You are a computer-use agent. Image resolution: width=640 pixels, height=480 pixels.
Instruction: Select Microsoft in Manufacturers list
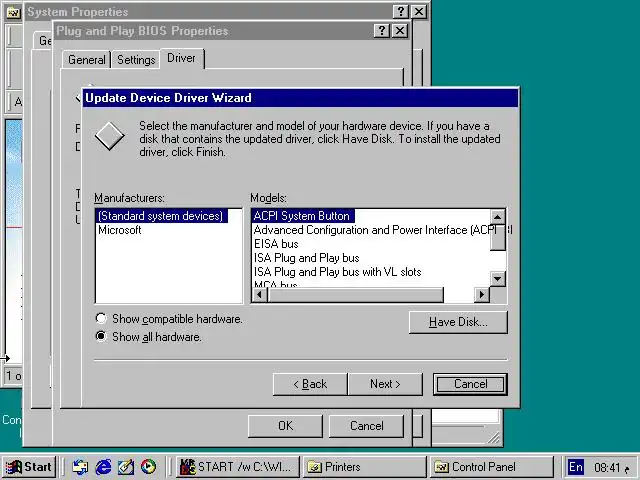(120, 230)
